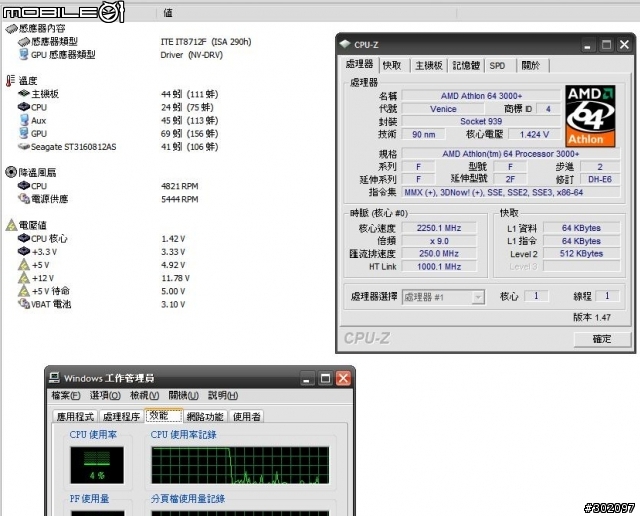Click the thermometer icon beside 溫度
Viewport: 640px width, 516px height.
[10, 80]
